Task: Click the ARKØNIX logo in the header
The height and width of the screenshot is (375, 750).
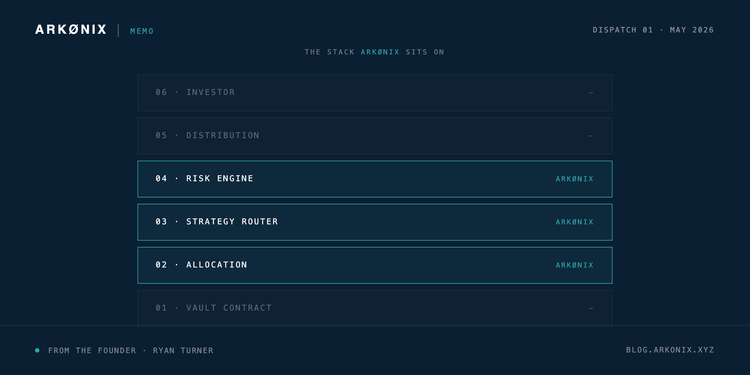Action: [x=71, y=30]
